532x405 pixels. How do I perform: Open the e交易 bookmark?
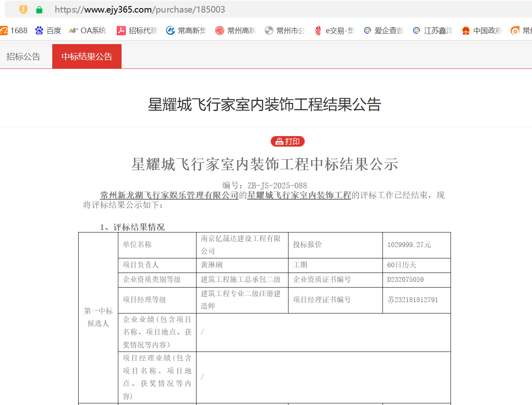(x=334, y=30)
